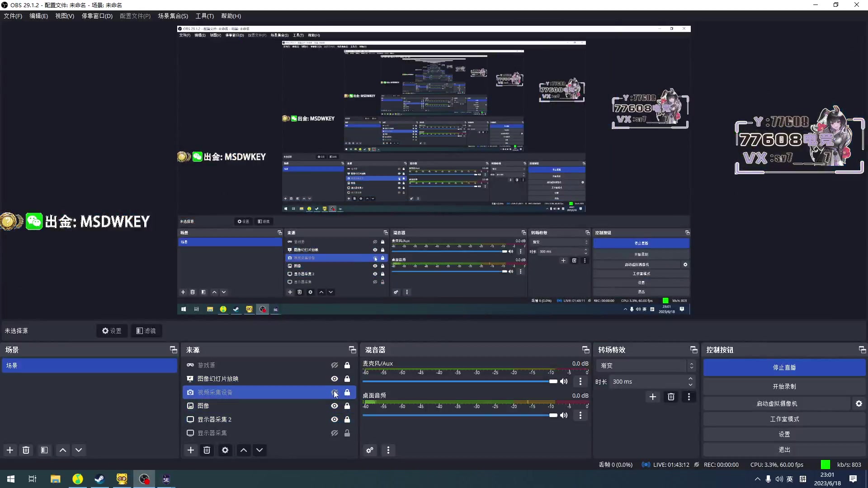Pop out the 混音器 dock panel
This screenshot has width=868, height=488.
(x=585, y=350)
